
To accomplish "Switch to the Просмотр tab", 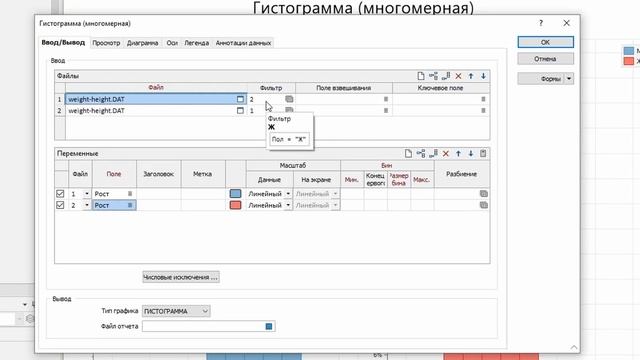I will [x=106, y=43].
